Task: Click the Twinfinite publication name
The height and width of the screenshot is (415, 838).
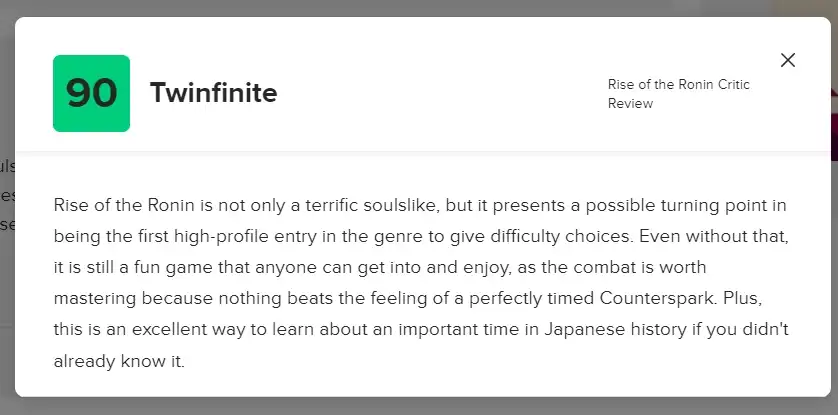Action: click(213, 93)
